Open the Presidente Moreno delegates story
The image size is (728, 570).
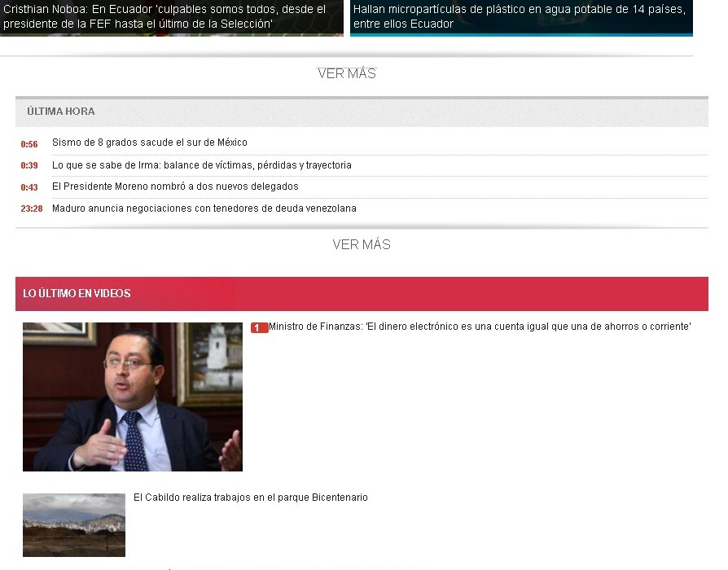coord(175,186)
